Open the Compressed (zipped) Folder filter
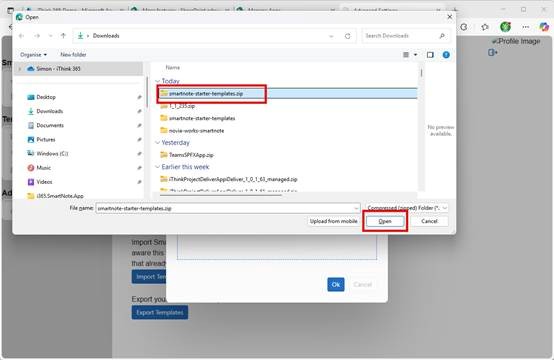The height and width of the screenshot is (360, 554). 407,208
